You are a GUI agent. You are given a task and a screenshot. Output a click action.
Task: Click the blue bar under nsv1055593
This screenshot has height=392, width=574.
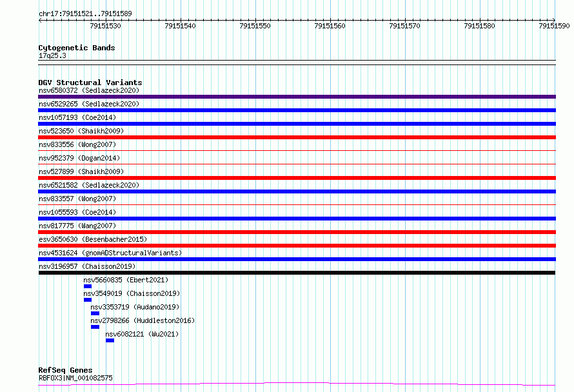297,219
